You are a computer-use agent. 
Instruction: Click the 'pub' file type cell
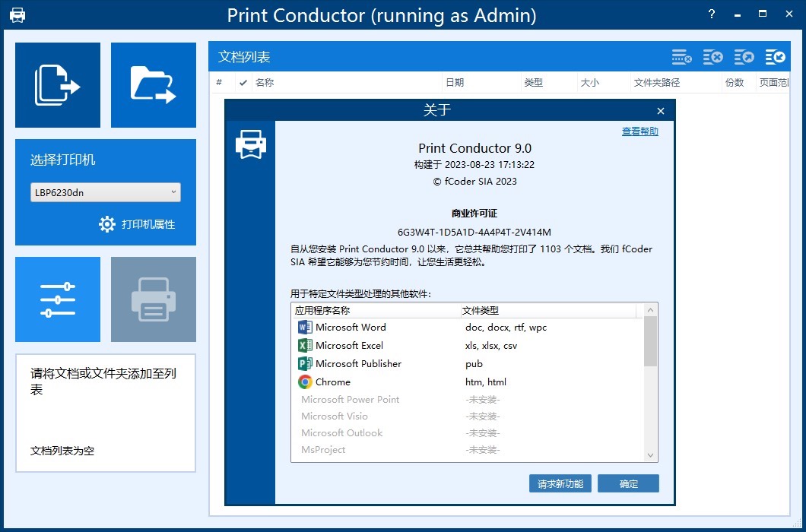pos(474,364)
